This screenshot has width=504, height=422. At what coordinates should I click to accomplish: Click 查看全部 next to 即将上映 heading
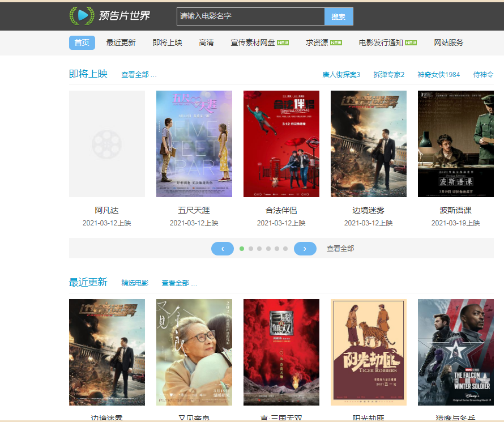pyautogui.click(x=139, y=75)
